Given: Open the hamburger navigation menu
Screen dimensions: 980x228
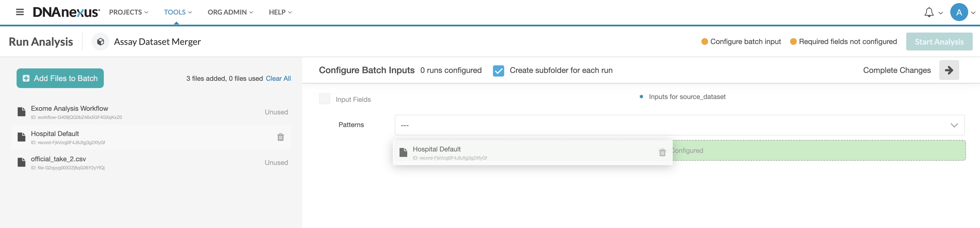Looking at the screenshot, I should 20,12.
